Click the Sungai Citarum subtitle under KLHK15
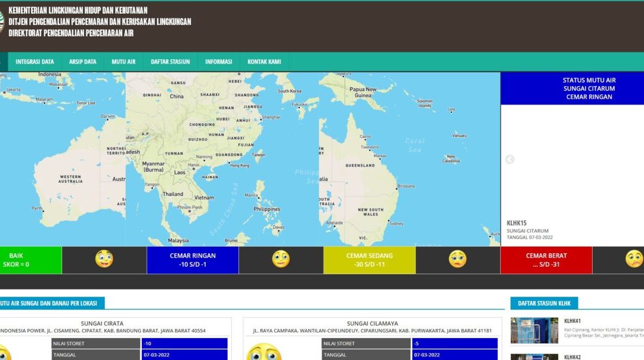The image size is (644, 360). 527,231
